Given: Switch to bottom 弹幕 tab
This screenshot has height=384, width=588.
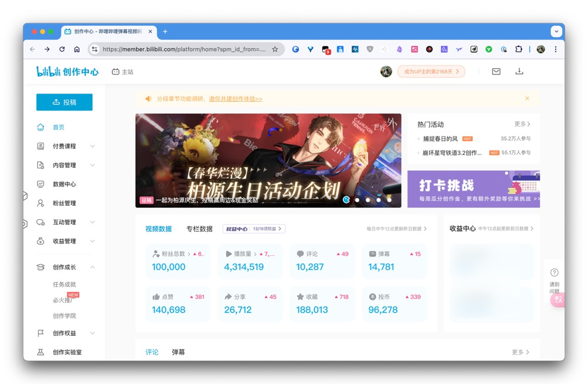Looking at the screenshot, I should [178, 352].
